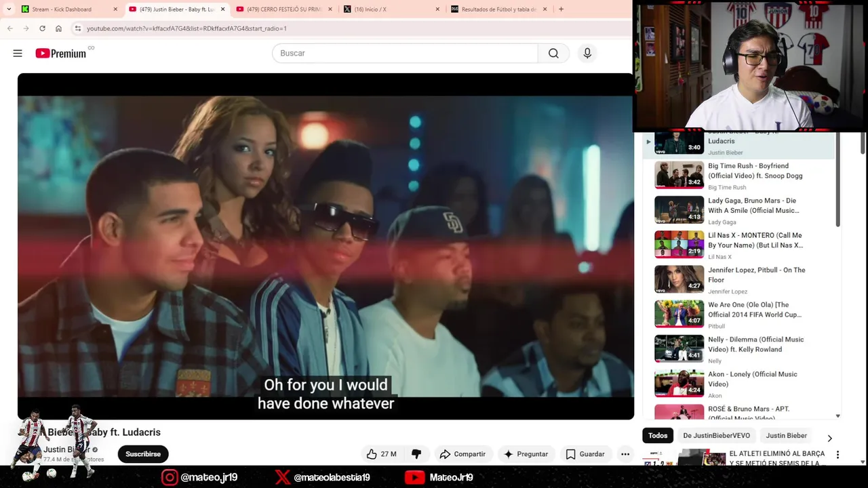Click the youtube.com address bar URL
The height and width of the screenshot is (488, 868).
tap(186, 28)
